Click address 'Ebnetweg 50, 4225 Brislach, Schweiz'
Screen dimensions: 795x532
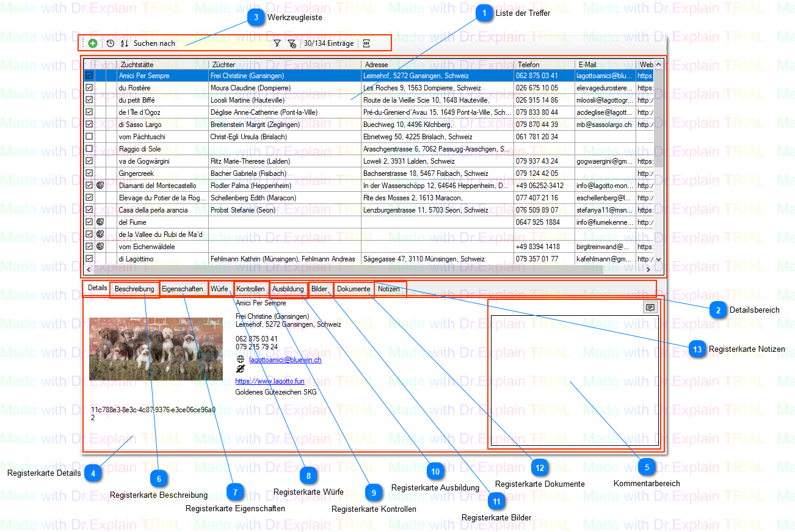[x=438, y=137]
